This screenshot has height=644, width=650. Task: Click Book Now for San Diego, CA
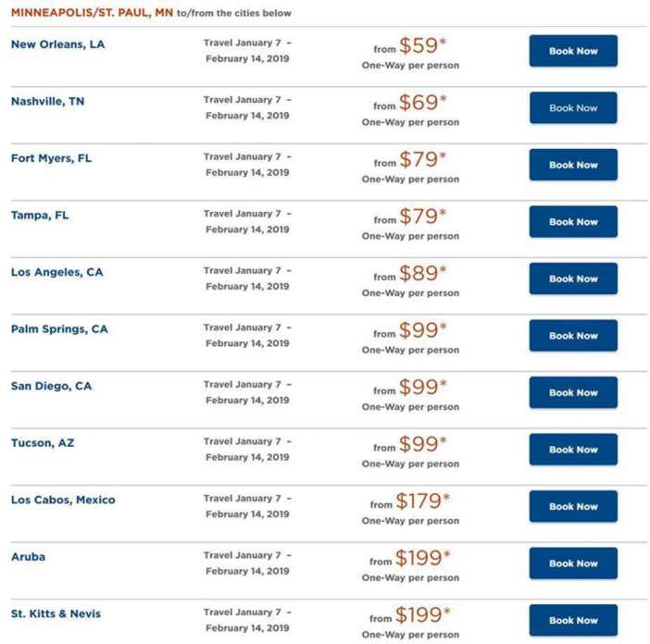point(573,392)
